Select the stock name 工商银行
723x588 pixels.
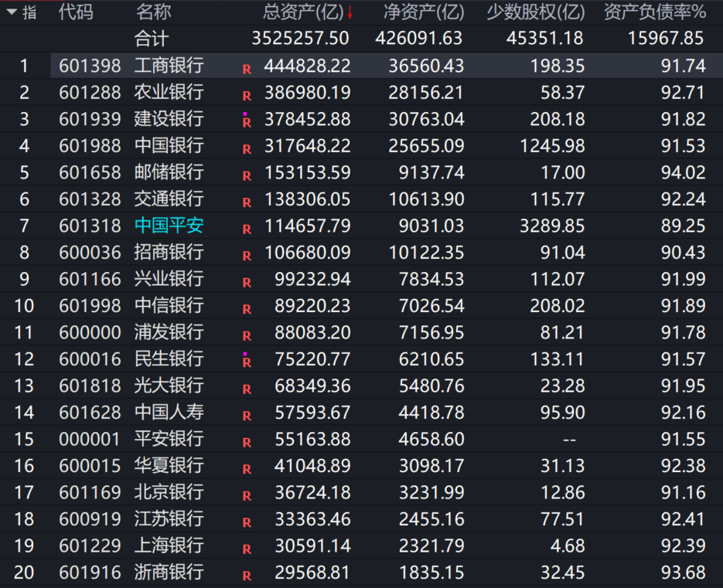(169, 66)
